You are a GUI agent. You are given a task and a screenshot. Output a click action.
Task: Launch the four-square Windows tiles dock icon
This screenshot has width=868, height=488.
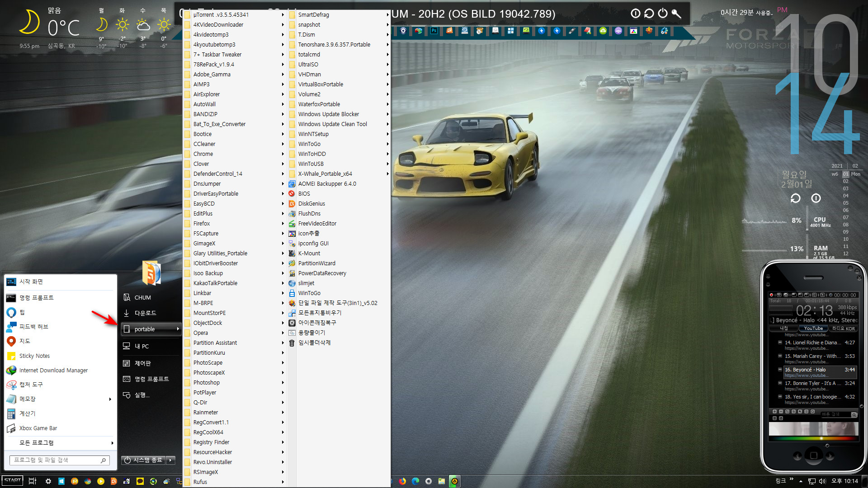(x=511, y=31)
